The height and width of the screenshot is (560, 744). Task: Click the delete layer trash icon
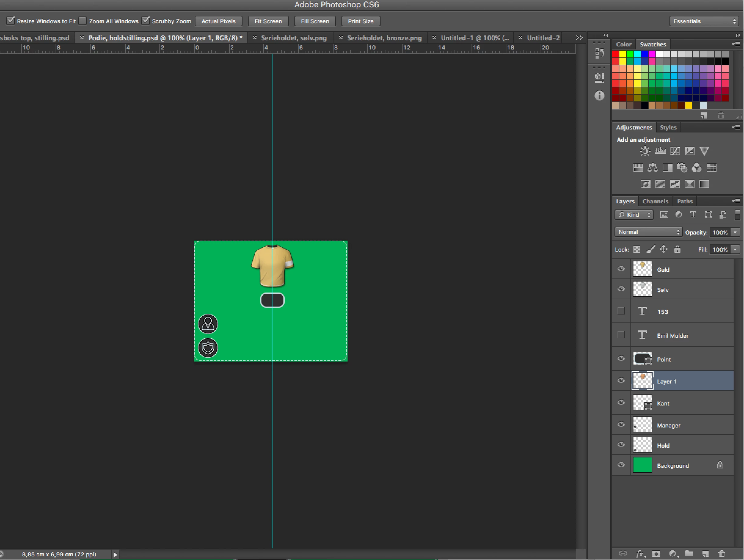[x=721, y=553]
